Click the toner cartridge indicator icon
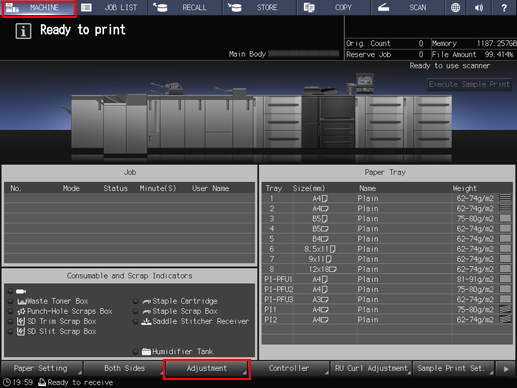Viewport: 517px width, 388px height. click(21, 291)
